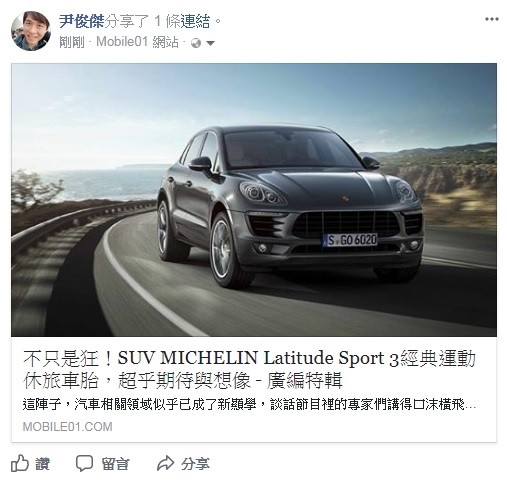507x482 pixels.
Task: Click the 讚 like button label
Action: click(x=43, y=464)
